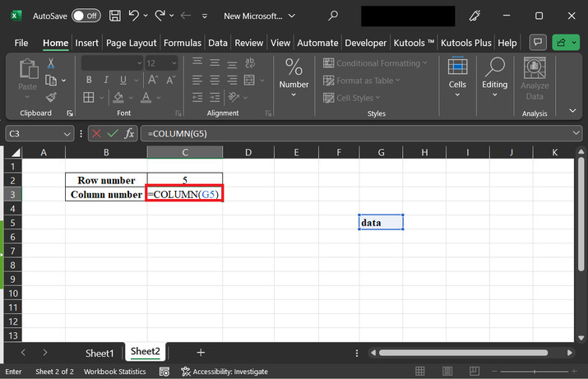The image size is (588, 379).
Task: Select the Format Painter brush
Action: click(51, 98)
